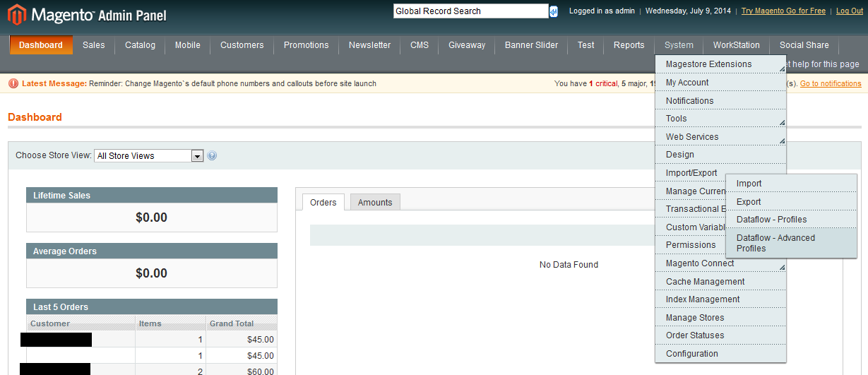This screenshot has height=375, width=868.
Task: Open Configuration in System menu
Action: coord(720,354)
